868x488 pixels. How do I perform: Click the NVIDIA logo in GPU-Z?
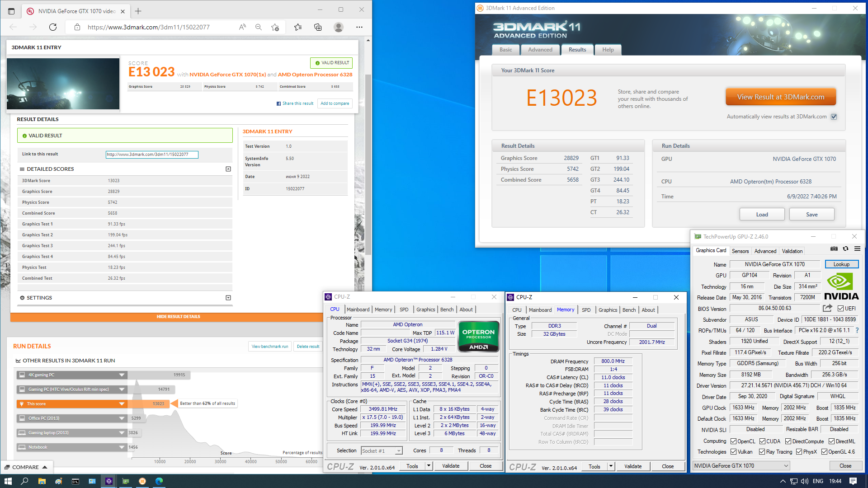pyautogui.click(x=841, y=286)
